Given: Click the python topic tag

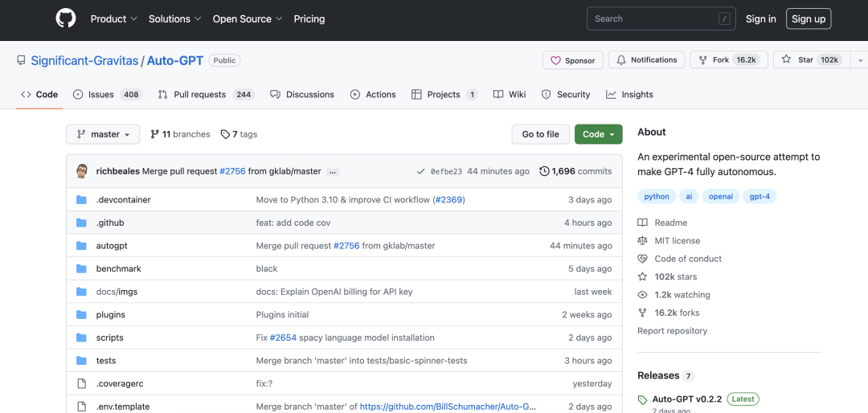Looking at the screenshot, I should (657, 197).
